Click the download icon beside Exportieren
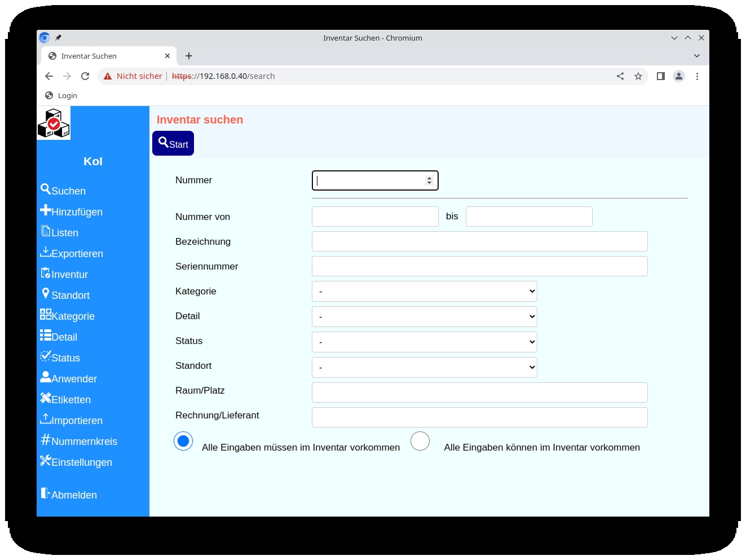Image resolution: width=746 pixels, height=560 pixels. [x=46, y=252]
